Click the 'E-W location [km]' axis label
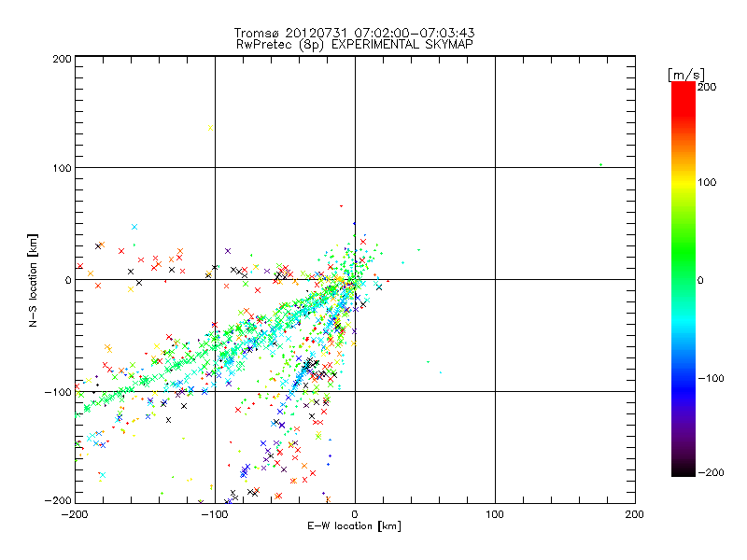The height and width of the screenshot is (560, 747). pyautogui.click(x=354, y=526)
